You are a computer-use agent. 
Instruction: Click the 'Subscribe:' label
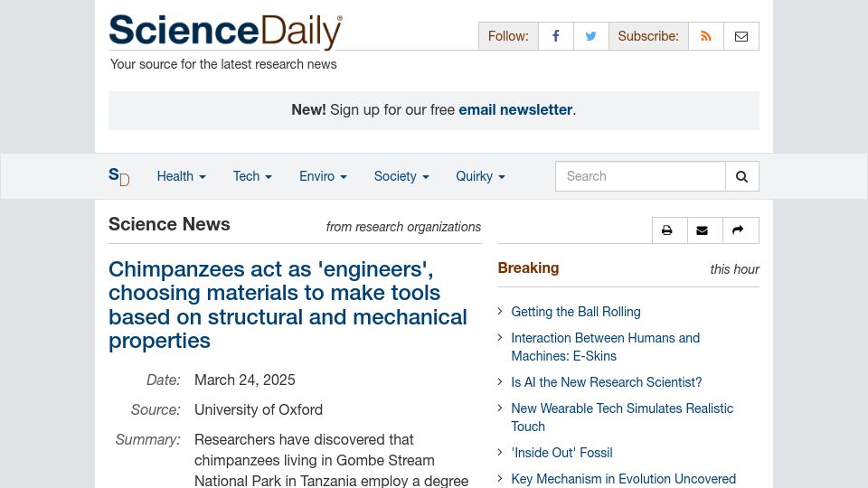click(648, 36)
